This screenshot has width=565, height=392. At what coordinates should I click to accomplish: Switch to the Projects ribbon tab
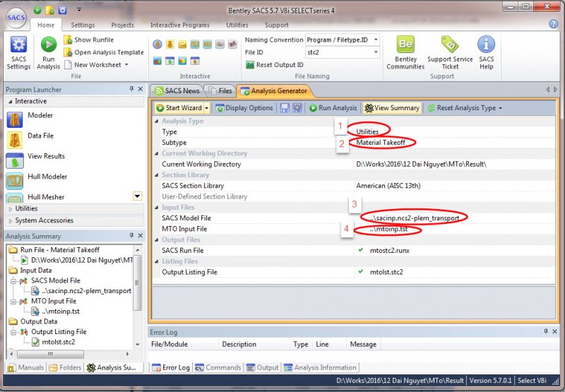click(x=122, y=25)
